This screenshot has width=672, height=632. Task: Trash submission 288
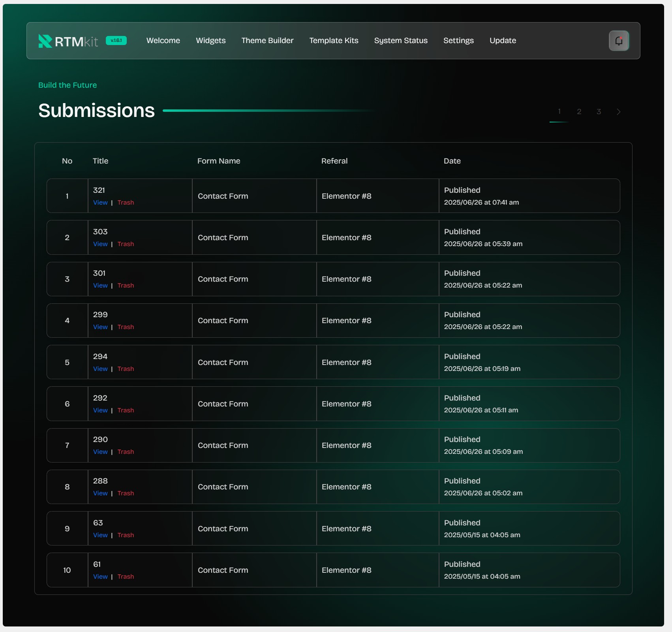click(126, 493)
